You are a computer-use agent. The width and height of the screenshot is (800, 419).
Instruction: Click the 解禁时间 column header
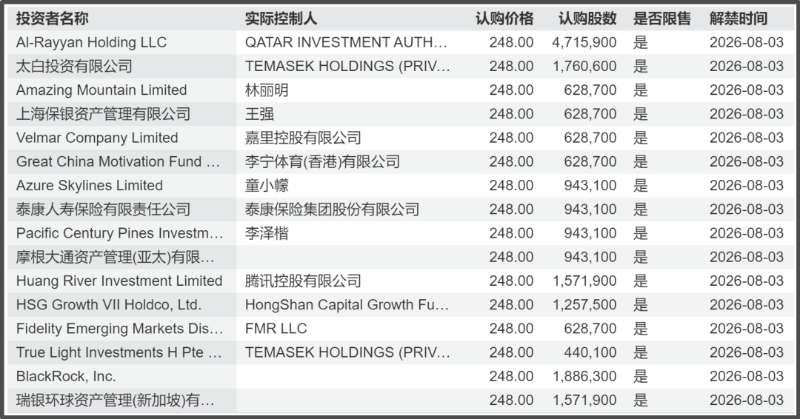click(x=739, y=19)
